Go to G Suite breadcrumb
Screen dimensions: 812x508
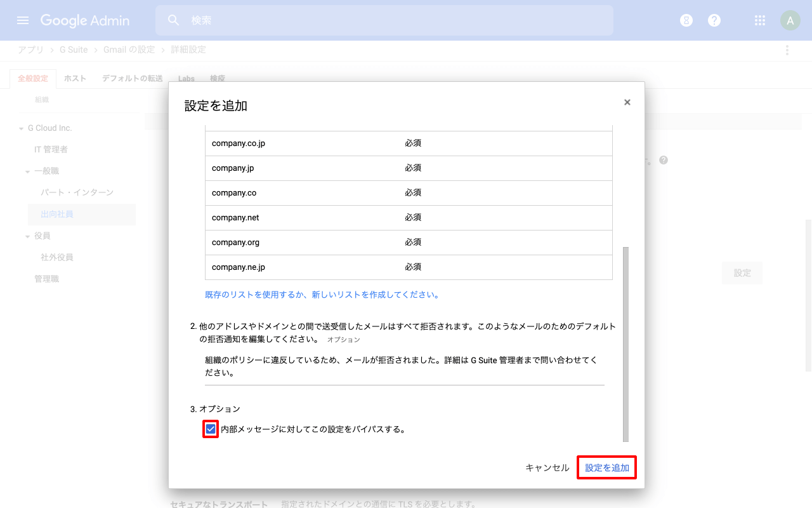pyautogui.click(x=74, y=50)
